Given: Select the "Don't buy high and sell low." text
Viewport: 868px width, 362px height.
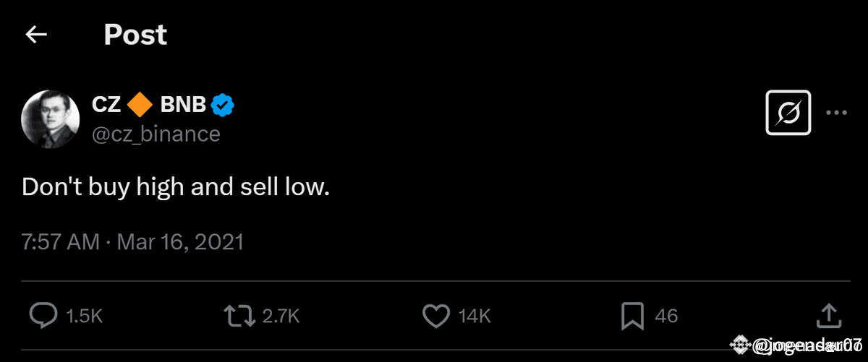Looking at the screenshot, I should (x=176, y=188).
